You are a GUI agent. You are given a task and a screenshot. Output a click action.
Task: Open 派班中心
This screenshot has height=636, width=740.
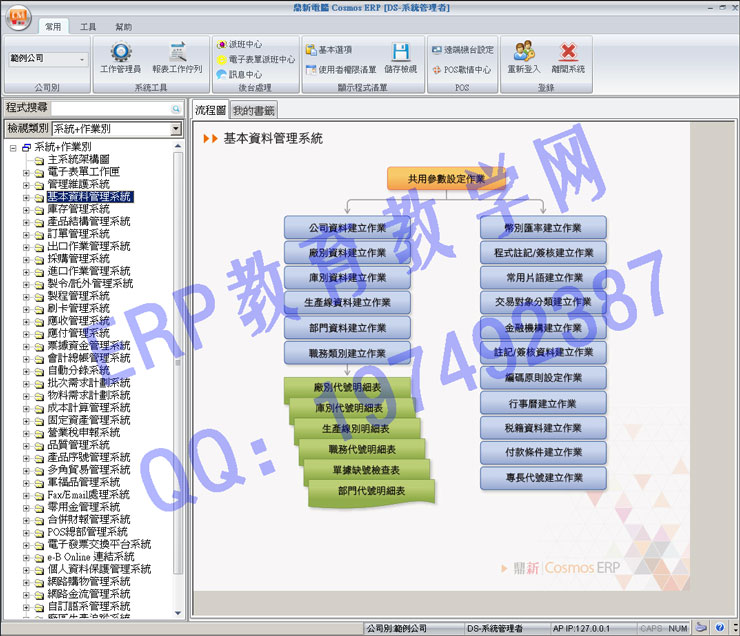(240, 44)
